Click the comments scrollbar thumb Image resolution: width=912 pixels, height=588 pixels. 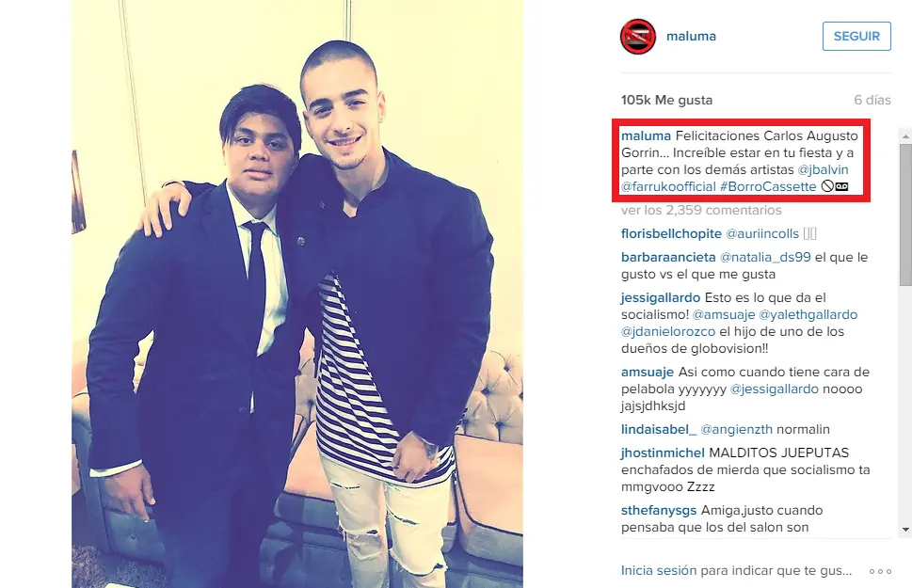(x=905, y=214)
